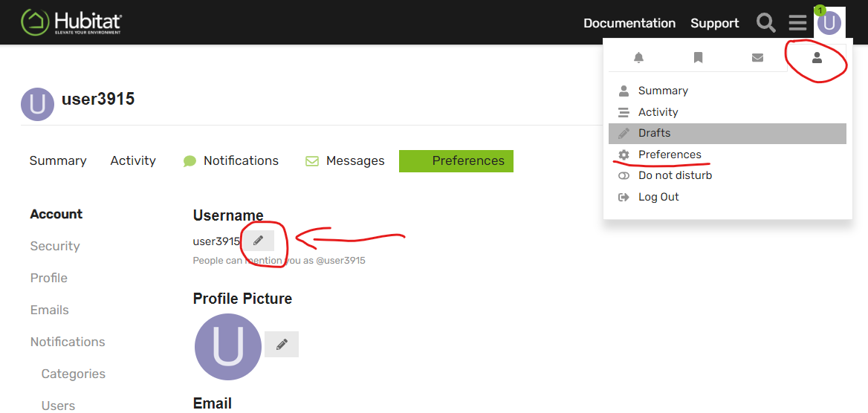Switch to the Notifications tab
The height and width of the screenshot is (413, 868).
point(240,160)
